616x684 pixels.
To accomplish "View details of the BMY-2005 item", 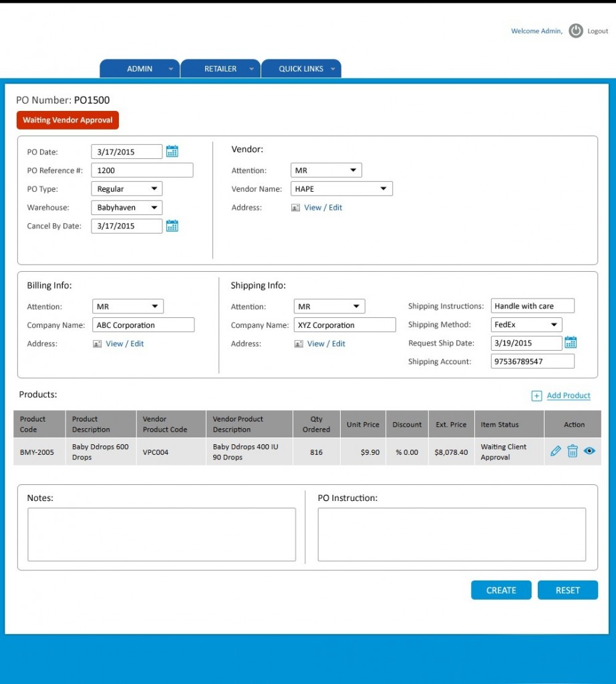I will [x=589, y=451].
